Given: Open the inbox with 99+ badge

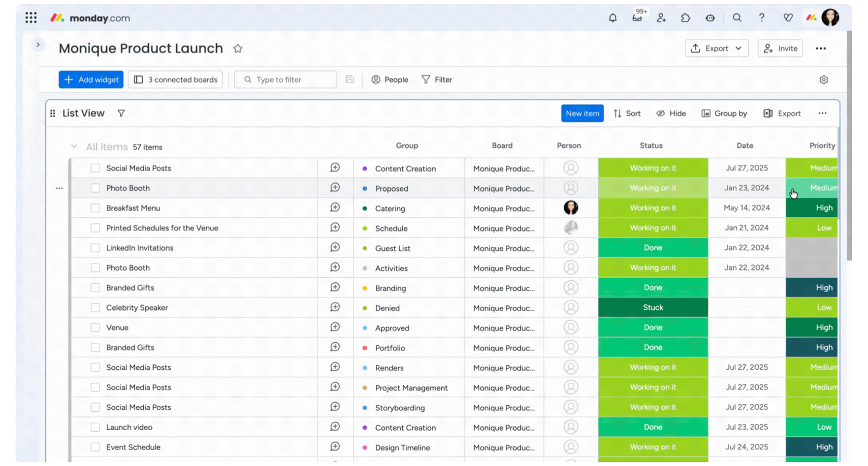Looking at the screenshot, I should coord(637,18).
